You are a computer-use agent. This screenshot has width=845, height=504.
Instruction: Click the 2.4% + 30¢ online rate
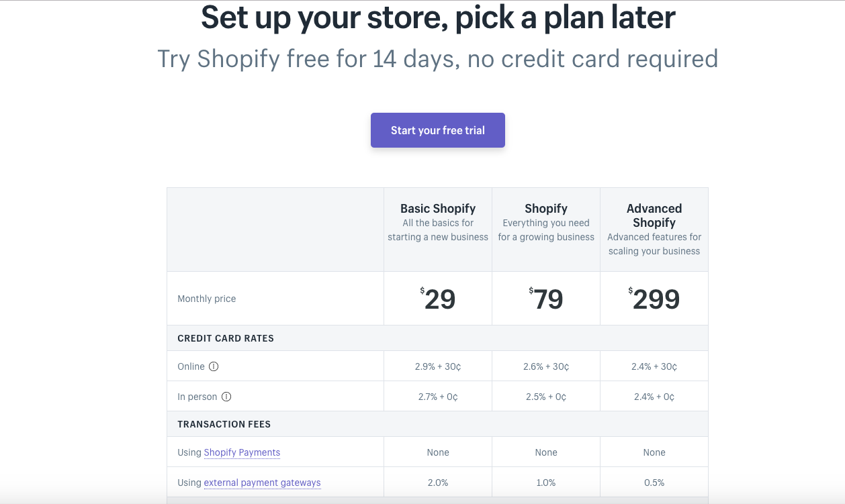pos(654,366)
